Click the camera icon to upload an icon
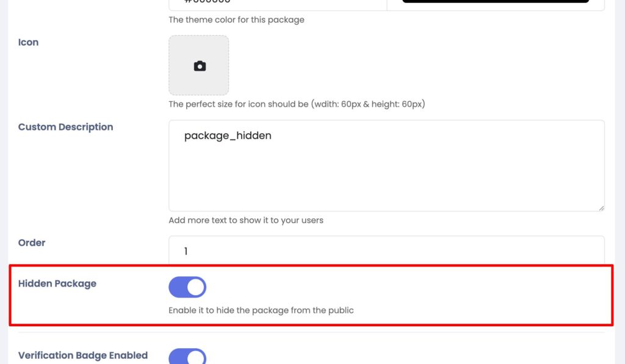Screen dimensions: 625x364 click(200, 66)
